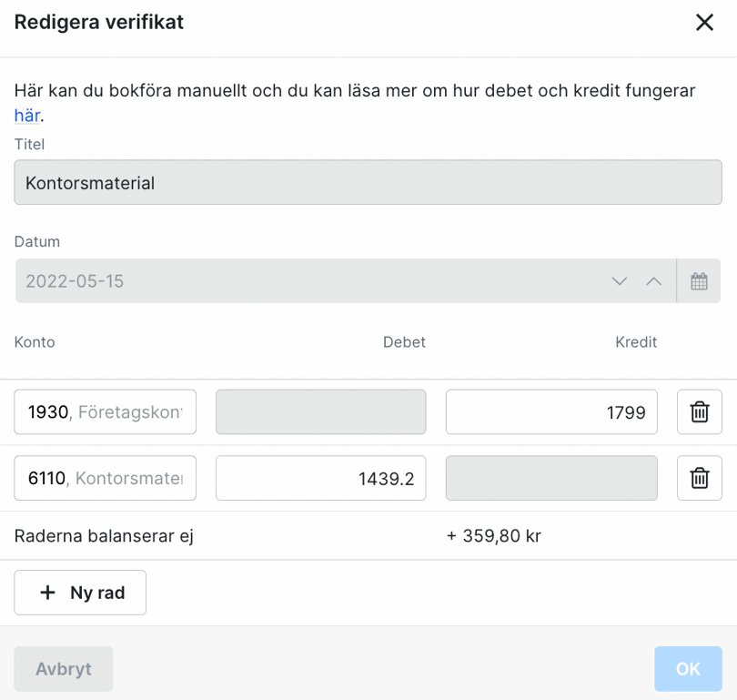This screenshot has width=737, height=700.
Task: Click the Titel field containing Kontorsmaterial
Action: 368,183
